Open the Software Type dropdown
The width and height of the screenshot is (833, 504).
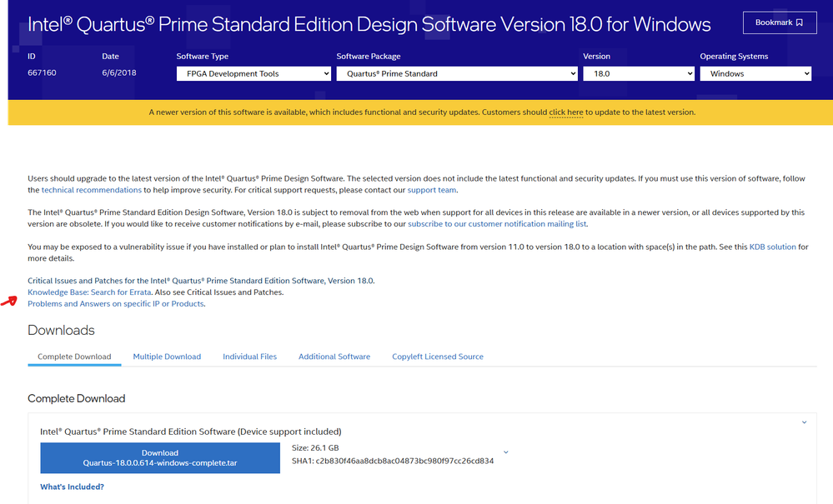click(253, 74)
